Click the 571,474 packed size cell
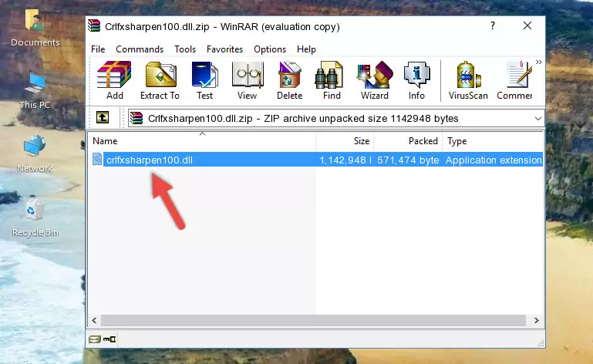 tap(408, 160)
